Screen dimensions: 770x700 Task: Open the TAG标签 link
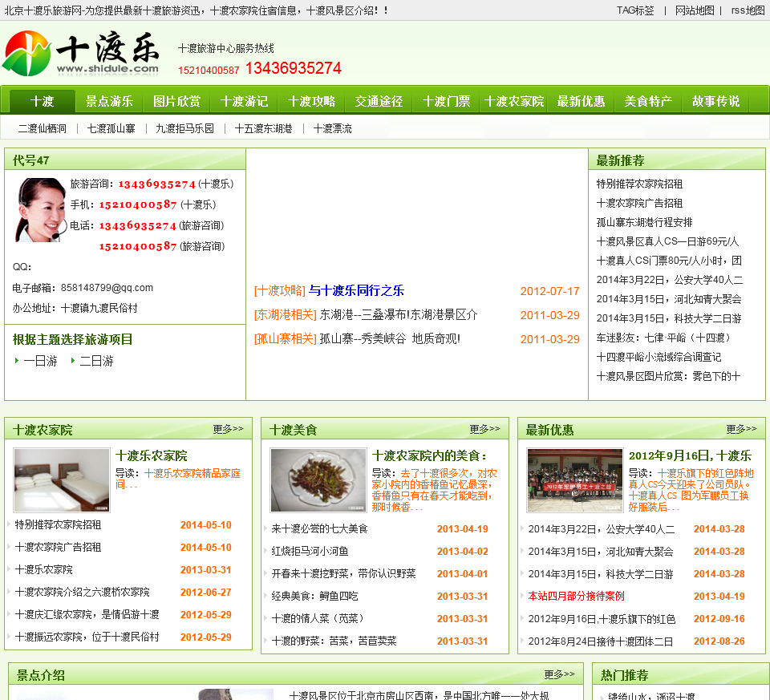point(635,10)
